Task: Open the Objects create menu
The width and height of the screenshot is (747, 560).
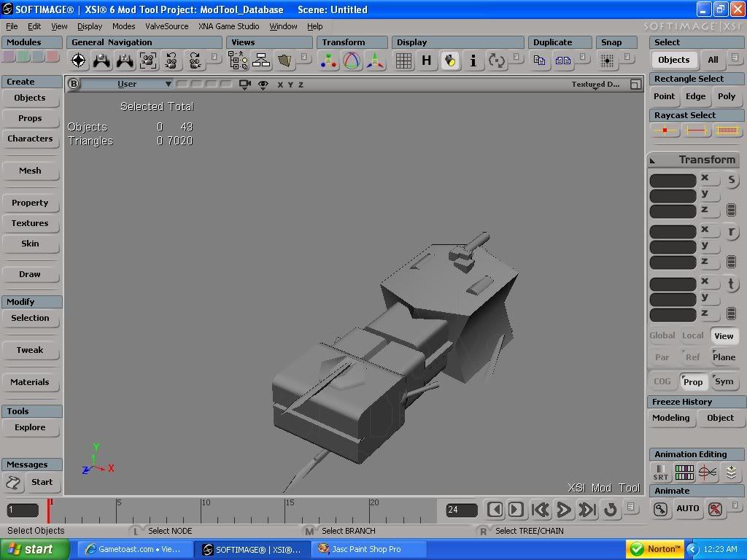Action: click(x=30, y=98)
